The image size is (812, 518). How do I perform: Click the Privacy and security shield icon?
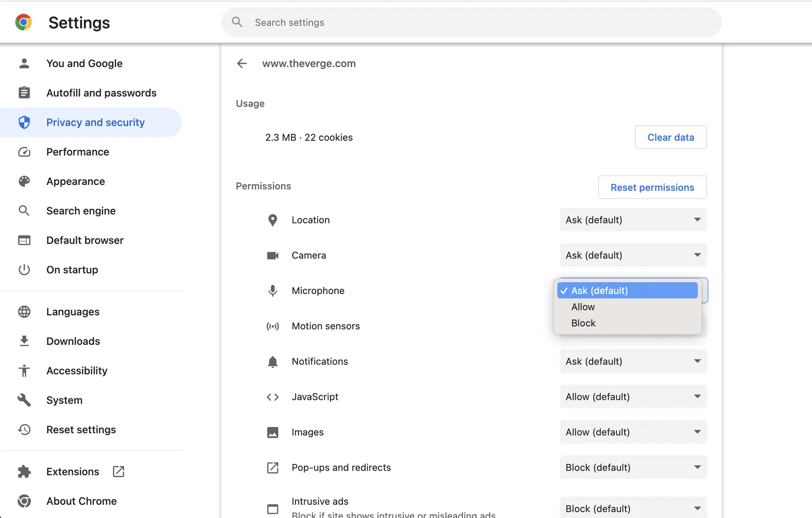pos(24,122)
